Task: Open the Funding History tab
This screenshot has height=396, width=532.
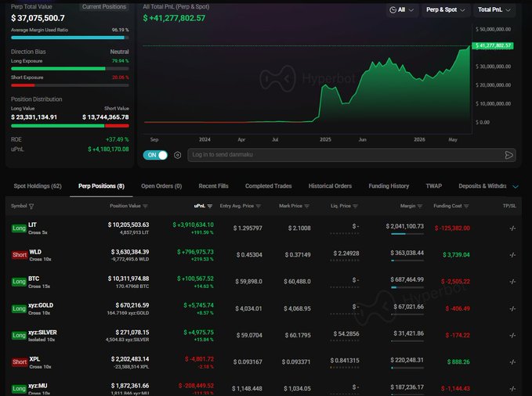Action: 389,186
